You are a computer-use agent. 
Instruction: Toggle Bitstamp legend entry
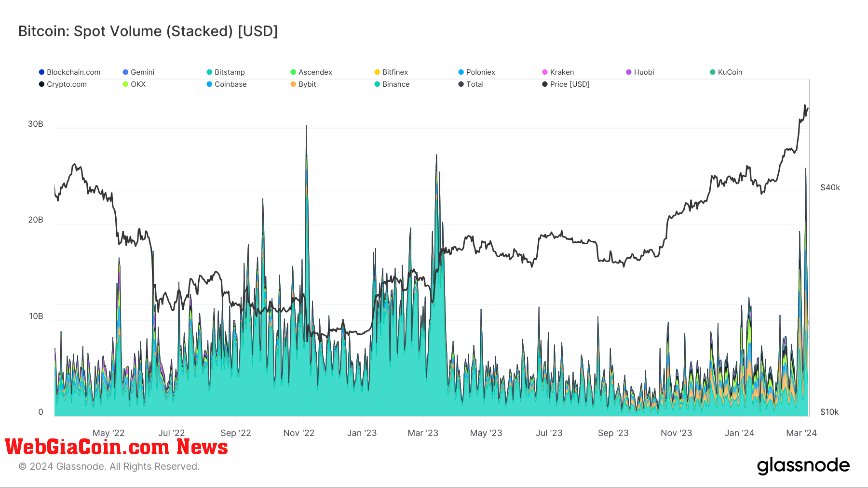click(x=226, y=72)
